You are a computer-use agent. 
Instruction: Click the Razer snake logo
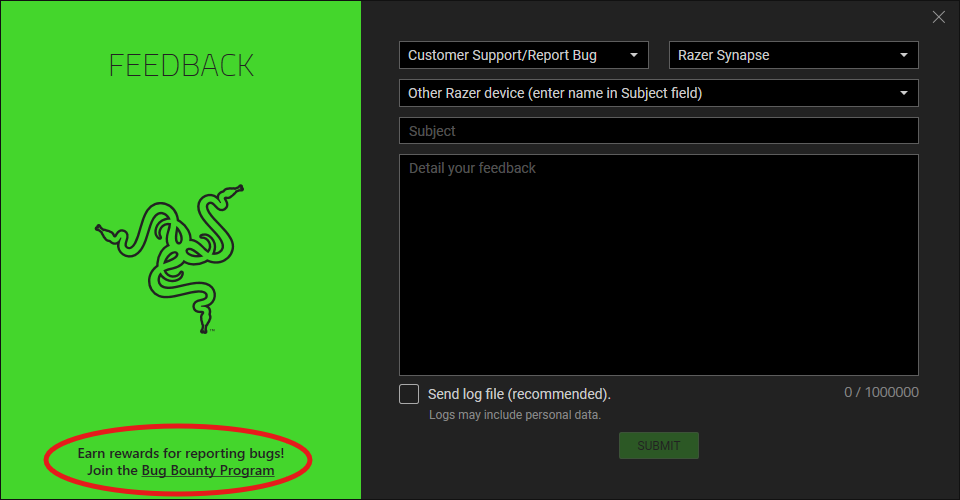click(x=170, y=258)
